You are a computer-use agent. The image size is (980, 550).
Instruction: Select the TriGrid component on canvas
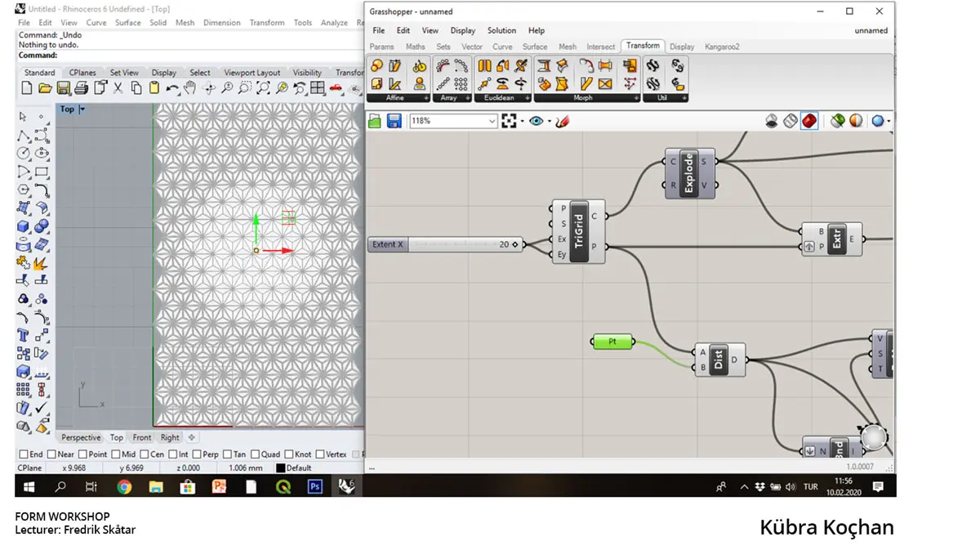(579, 232)
